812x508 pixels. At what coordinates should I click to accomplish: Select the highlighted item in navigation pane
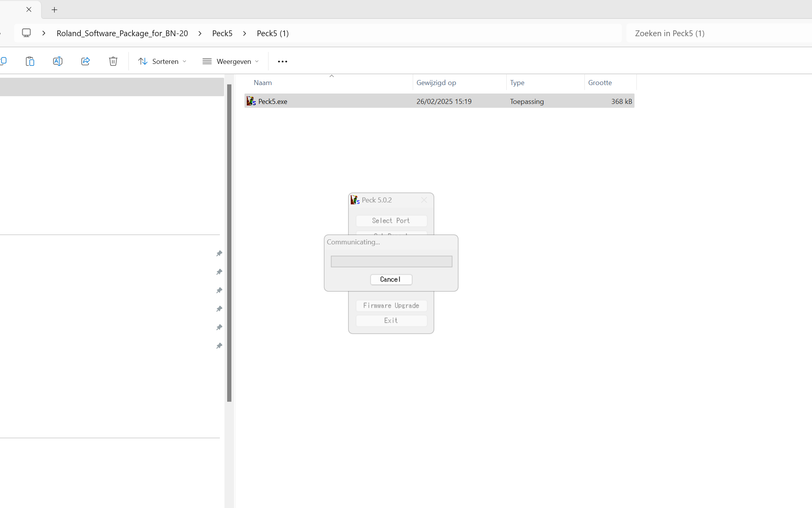112,87
